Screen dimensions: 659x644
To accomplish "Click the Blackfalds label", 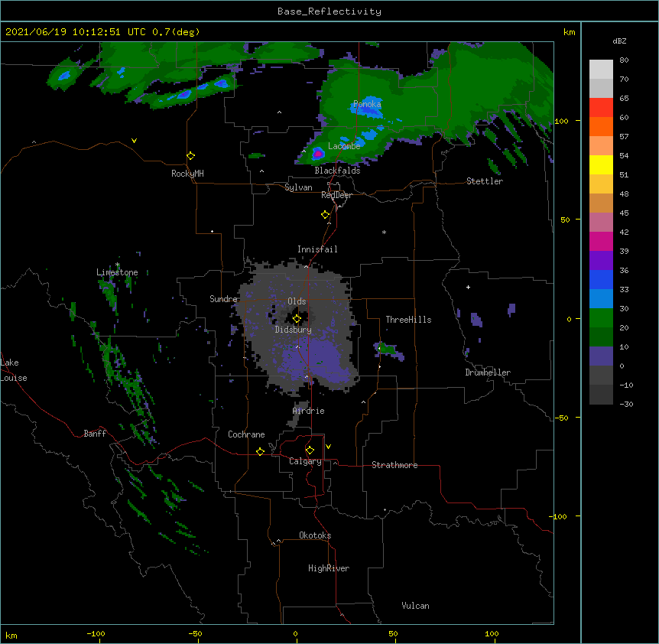I will click(x=337, y=171).
